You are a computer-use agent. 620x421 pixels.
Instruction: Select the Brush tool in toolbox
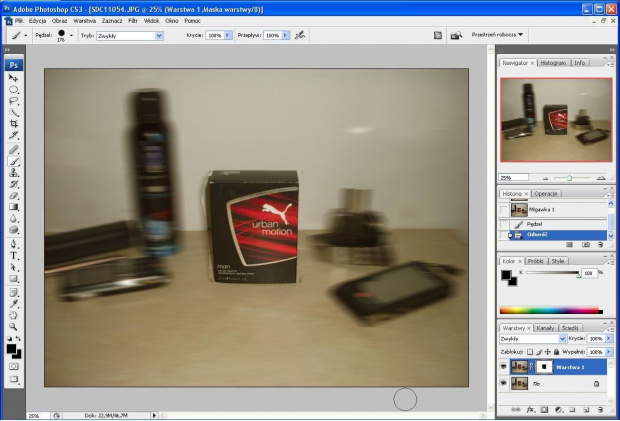[x=13, y=161]
